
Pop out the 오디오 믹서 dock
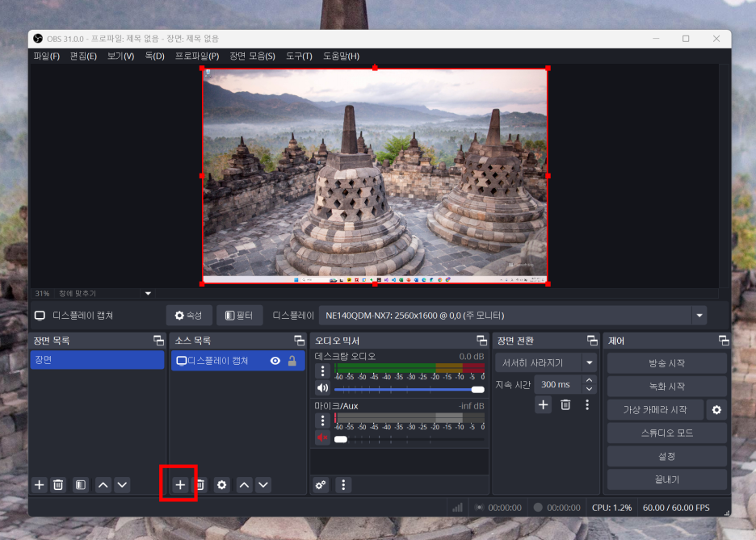[481, 341]
